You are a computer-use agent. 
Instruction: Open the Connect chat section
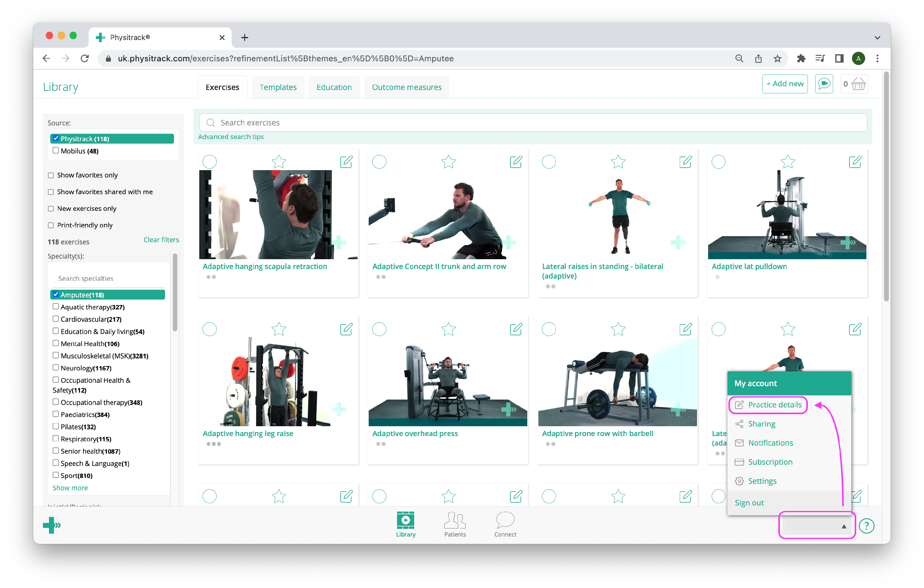[x=505, y=524]
